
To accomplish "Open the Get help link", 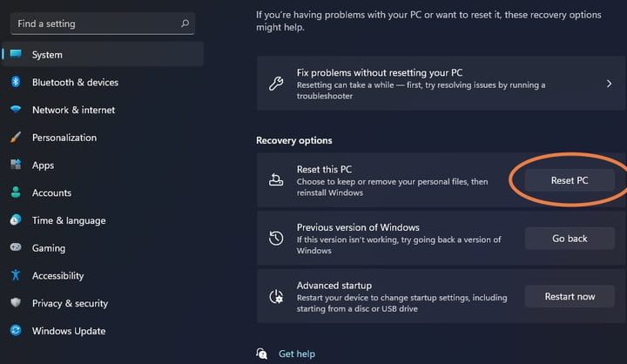I will pos(297,354).
